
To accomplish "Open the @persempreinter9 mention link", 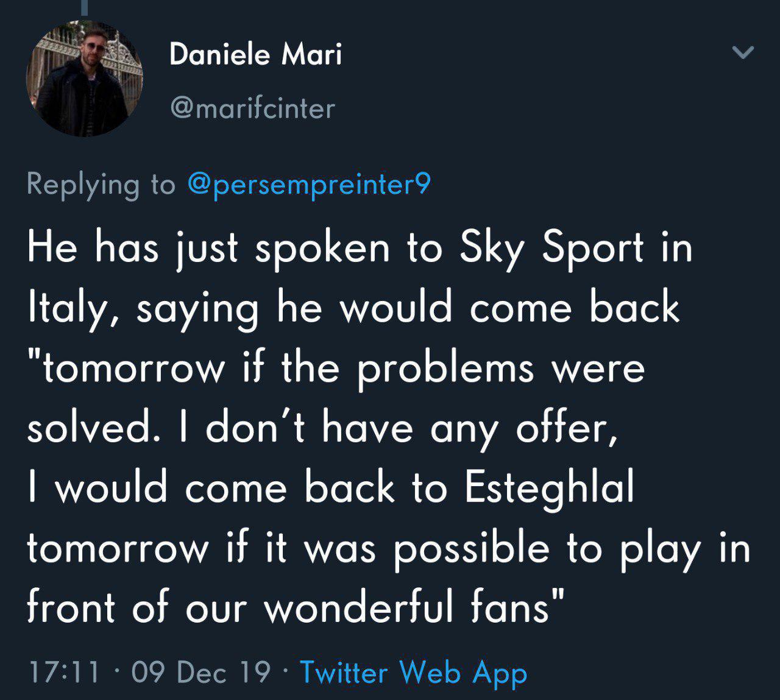I will pos(309,184).
